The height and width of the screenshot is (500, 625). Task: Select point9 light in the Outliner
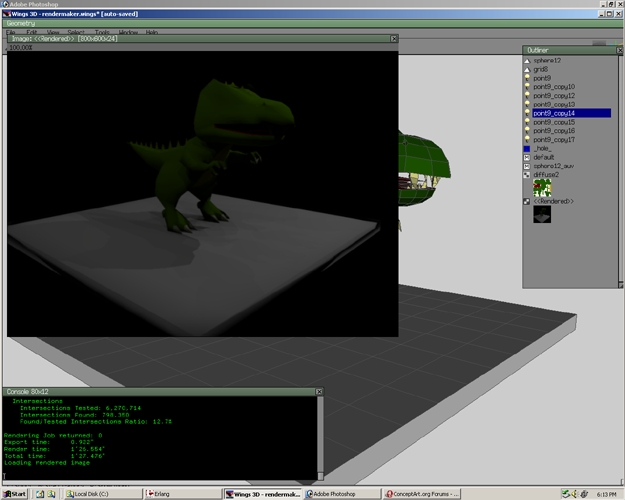(x=542, y=78)
